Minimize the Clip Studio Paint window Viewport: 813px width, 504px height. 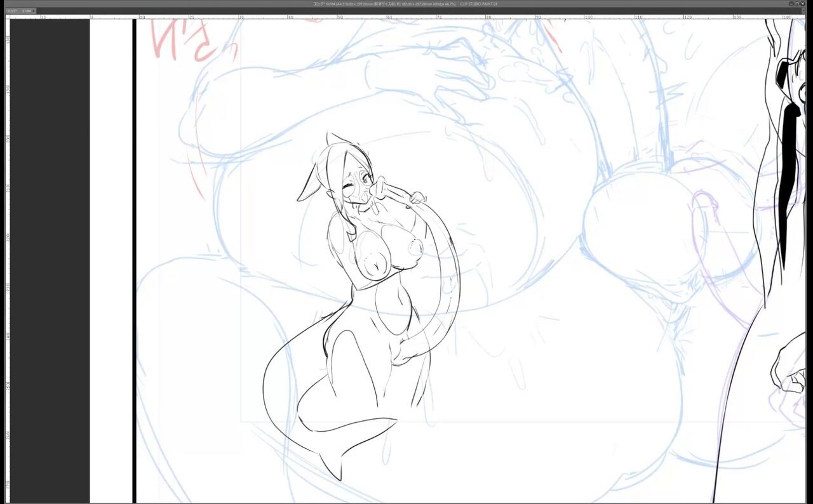tap(791, 4)
